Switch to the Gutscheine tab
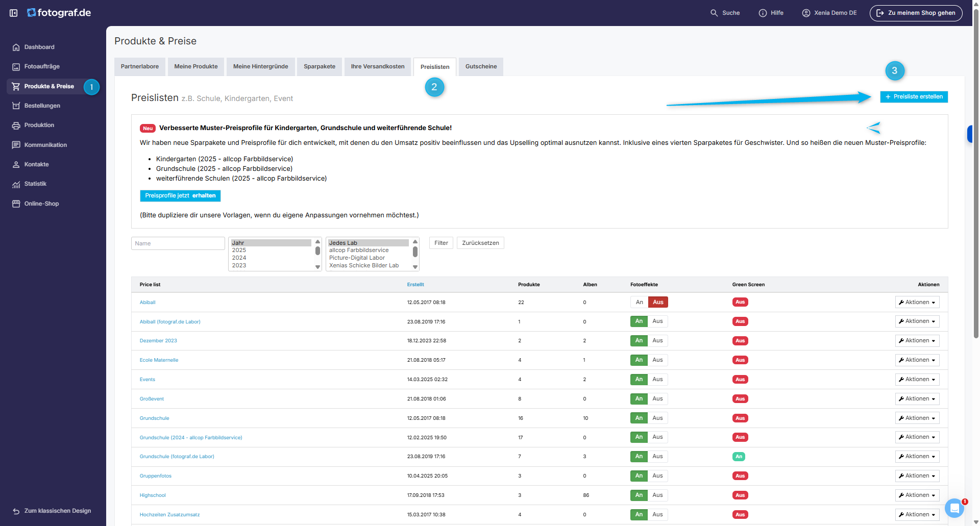This screenshot has height=526, width=980. [481, 67]
